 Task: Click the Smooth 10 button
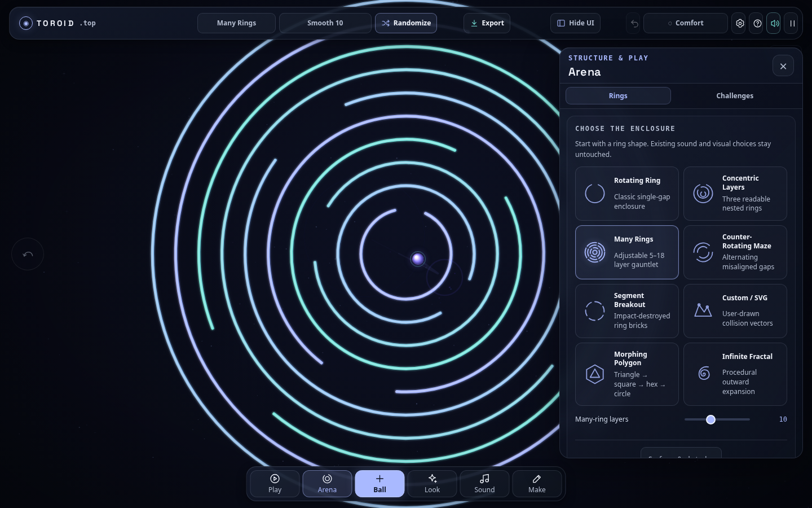click(x=325, y=23)
